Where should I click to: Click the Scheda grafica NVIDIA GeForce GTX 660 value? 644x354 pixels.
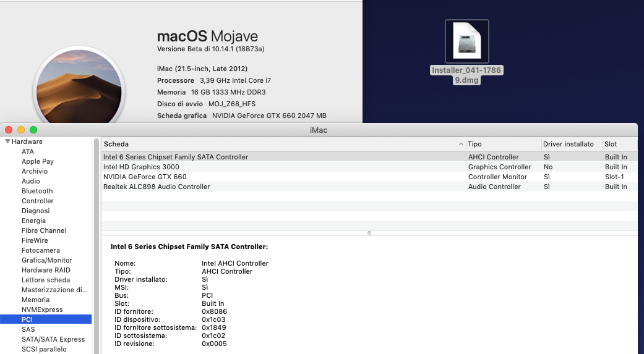coord(269,116)
